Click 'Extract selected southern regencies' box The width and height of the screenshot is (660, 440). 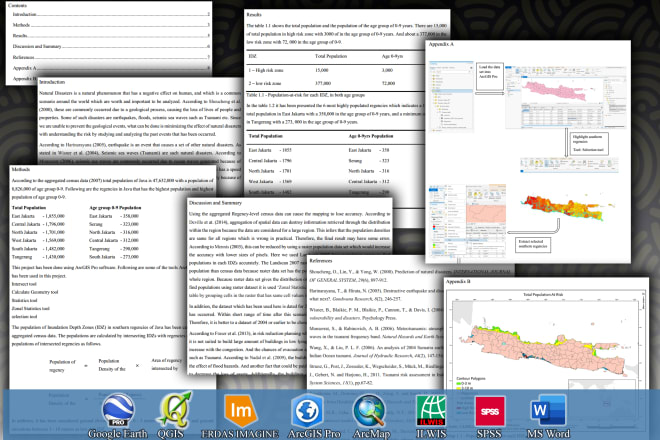[532, 245]
